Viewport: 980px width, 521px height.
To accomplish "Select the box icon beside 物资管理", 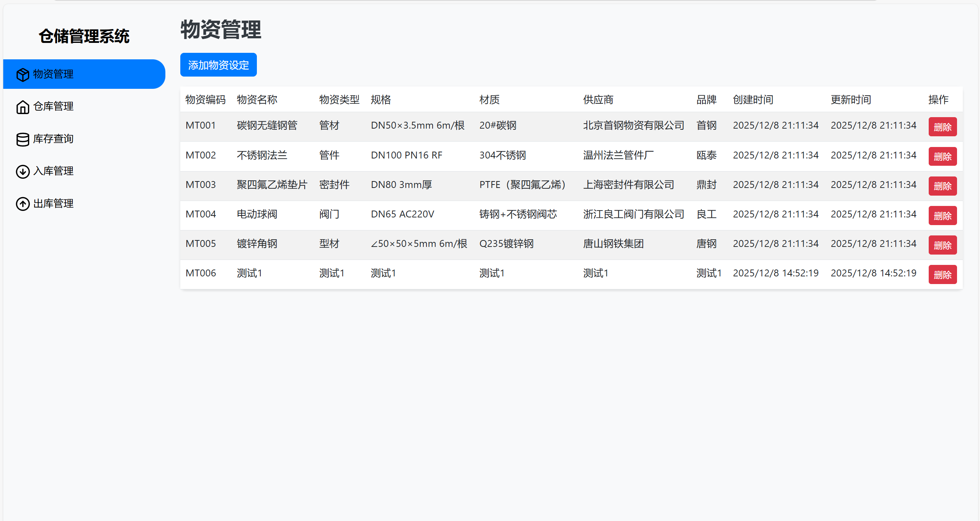I will click(x=23, y=74).
